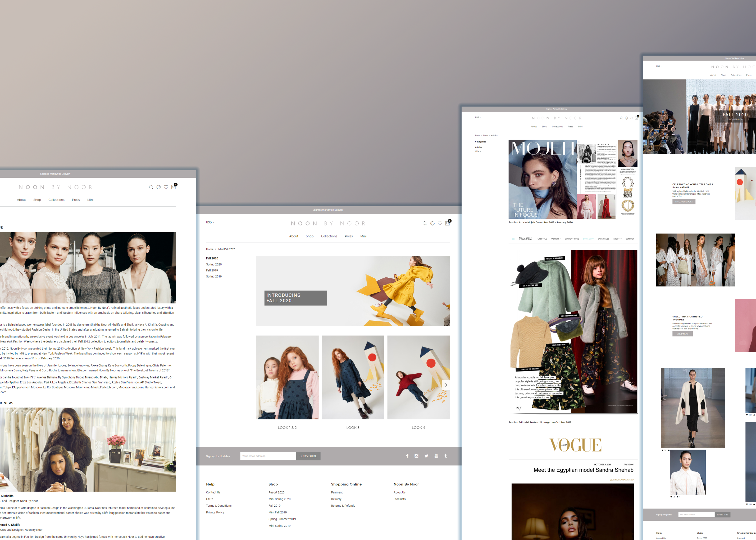Screen dimensions: 756x540
Task: Open the FASHION dropdown in the Poster Child nav
Action: click(555, 239)
